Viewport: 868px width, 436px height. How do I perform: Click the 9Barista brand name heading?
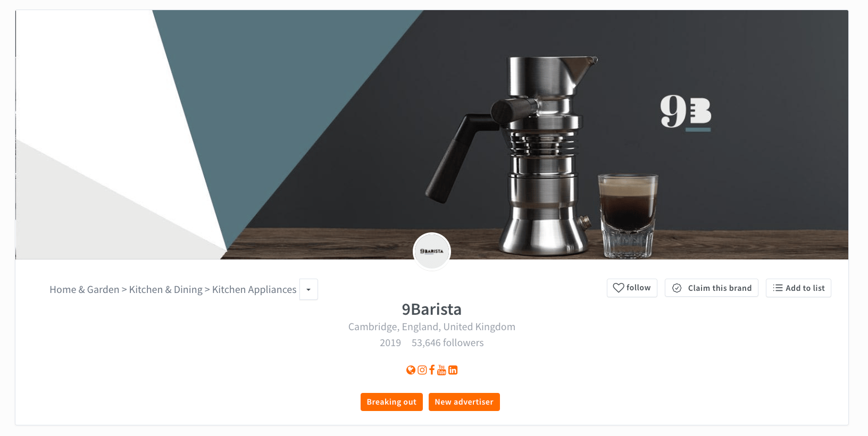[432, 309]
